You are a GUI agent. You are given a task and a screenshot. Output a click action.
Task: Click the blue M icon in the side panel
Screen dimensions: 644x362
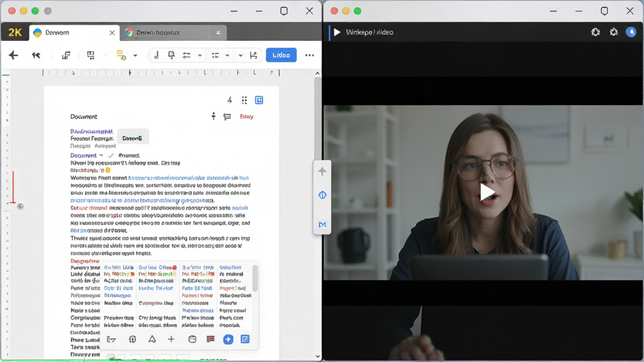click(322, 224)
